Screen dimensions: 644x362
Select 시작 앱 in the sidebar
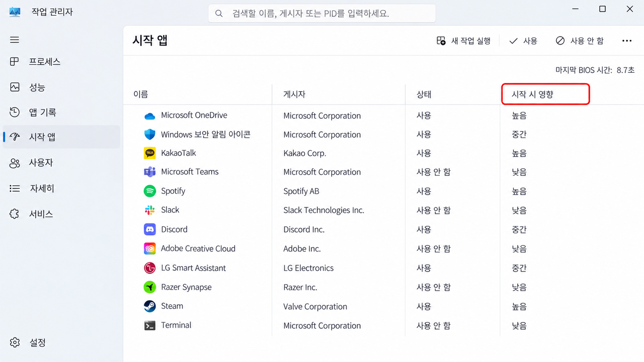(62, 137)
